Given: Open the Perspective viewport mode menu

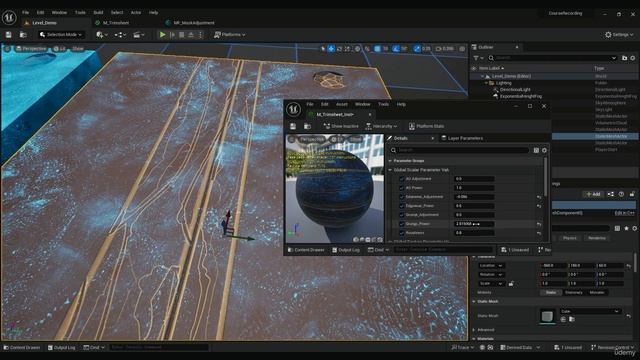Looking at the screenshot, I should tap(31, 49).
